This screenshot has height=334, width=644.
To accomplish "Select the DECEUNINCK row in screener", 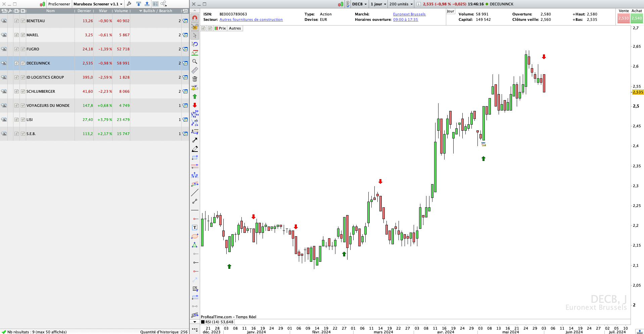I will tap(94, 63).
